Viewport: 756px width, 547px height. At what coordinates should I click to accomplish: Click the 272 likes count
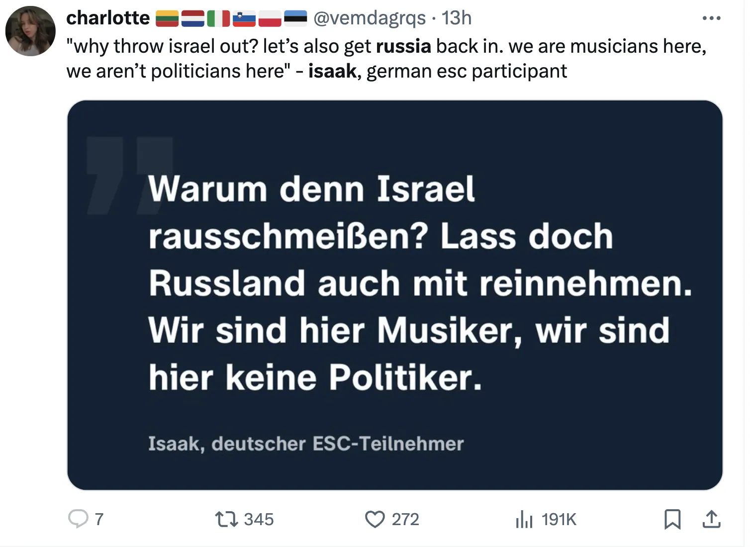pyautogui.click(x=405, y=520)
